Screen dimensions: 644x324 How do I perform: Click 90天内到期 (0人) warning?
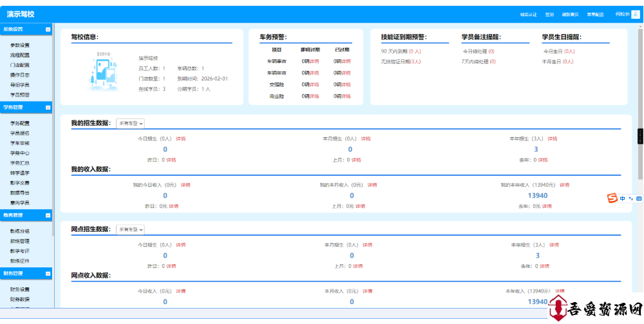click(401, 52)
